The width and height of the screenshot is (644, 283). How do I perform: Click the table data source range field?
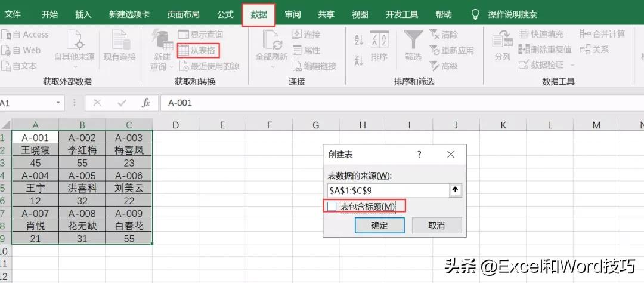[x=388, y=190]
